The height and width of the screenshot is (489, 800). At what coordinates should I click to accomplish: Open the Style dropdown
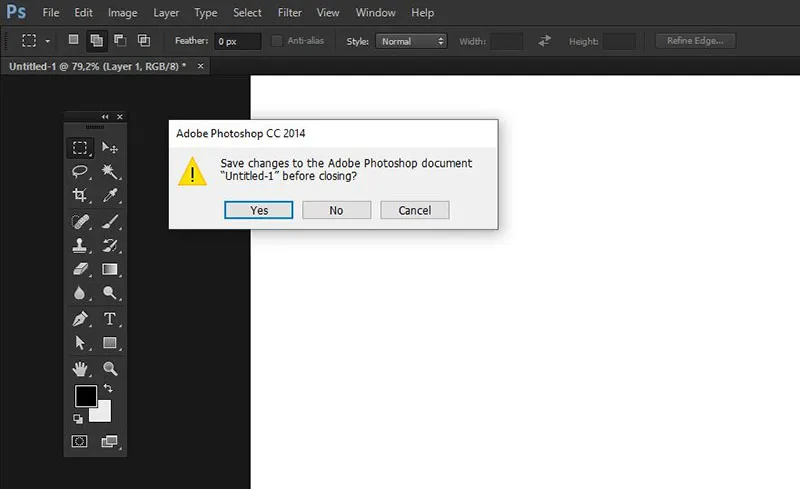(x=411, y=41)
